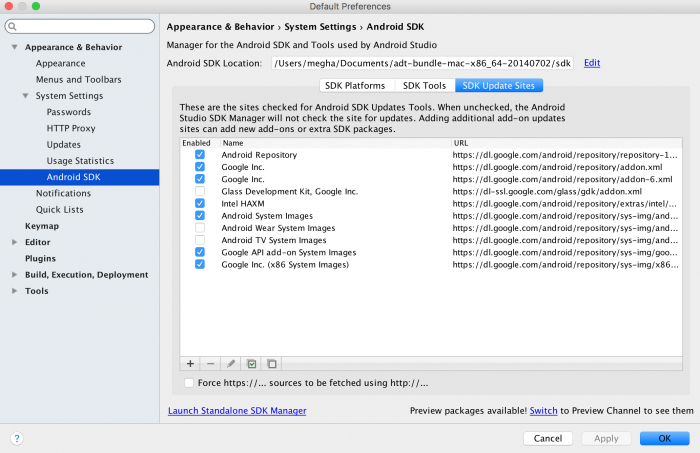This screenshot has width=700, height=453.
Task: Uncheck Google Inc. x86 System Images
Action: coord(200,264)
